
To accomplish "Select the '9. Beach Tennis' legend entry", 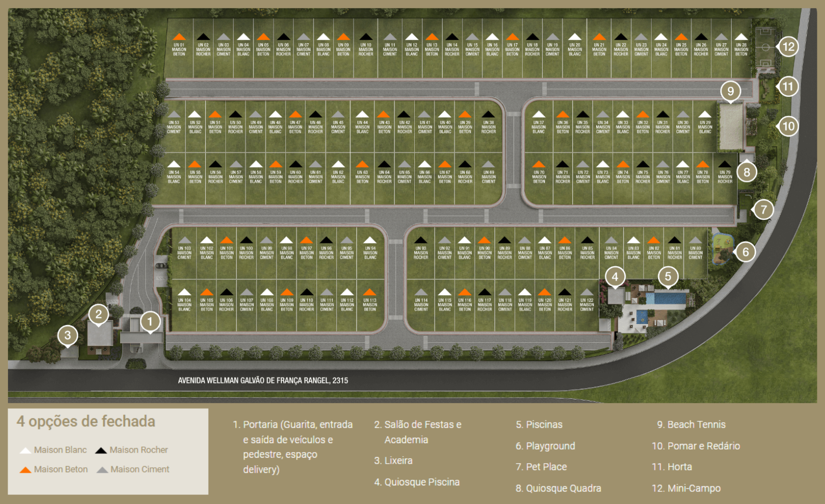I will click(691, 425).
